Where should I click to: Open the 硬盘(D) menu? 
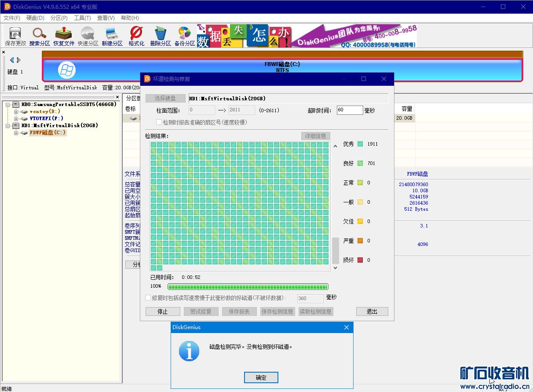point(35,18)
